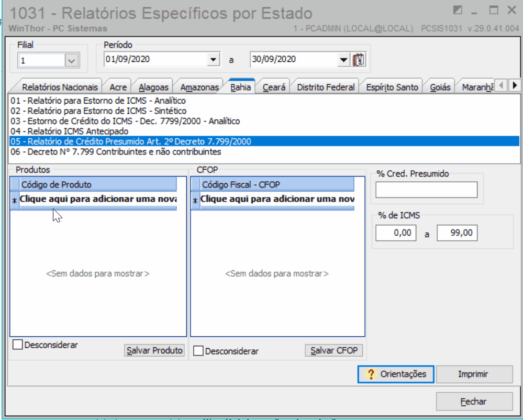
Task: Open the Filial dropdown
Action: (71, 61)
